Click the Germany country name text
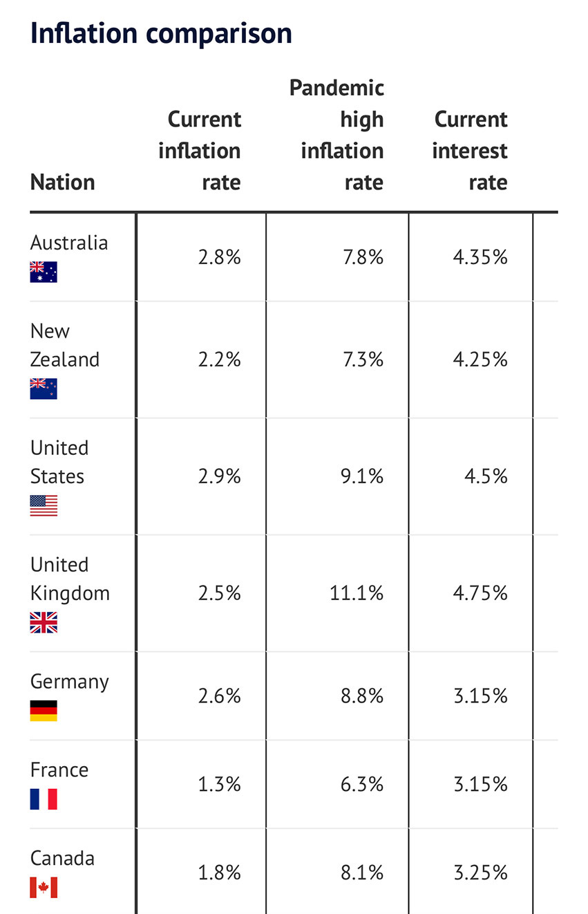 pos(70,682)
